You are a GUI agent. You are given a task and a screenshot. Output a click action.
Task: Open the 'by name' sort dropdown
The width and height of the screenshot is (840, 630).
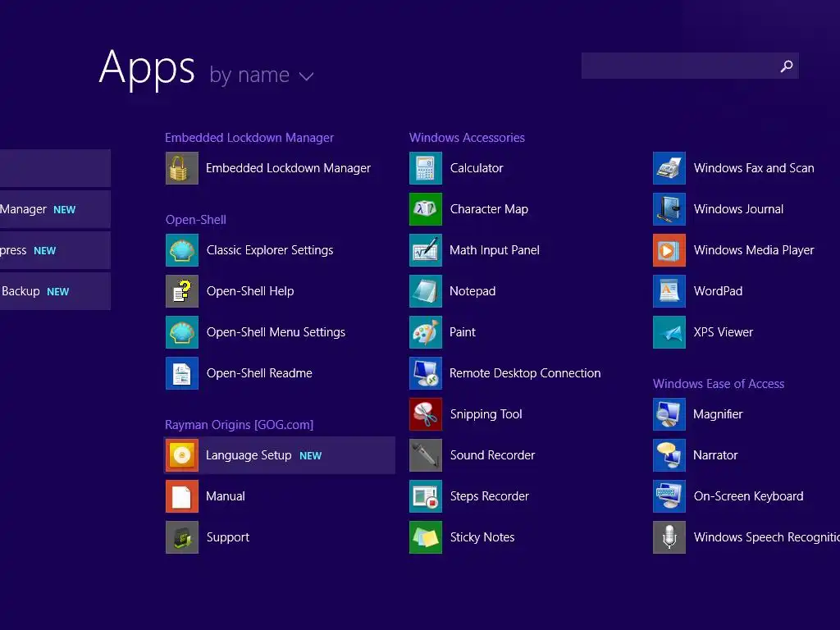[x=261, y=75]
